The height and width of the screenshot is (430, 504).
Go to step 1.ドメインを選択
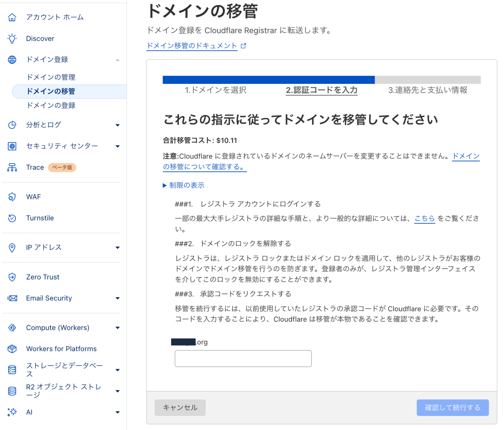[216, 90]
